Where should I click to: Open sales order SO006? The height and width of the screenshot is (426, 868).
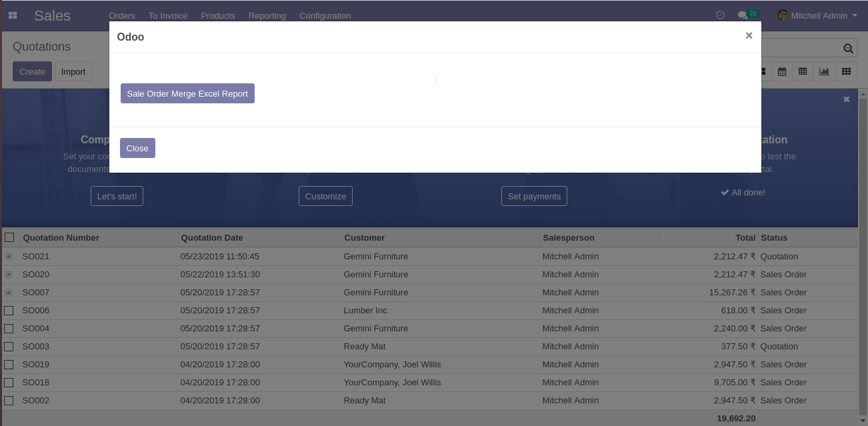click(x=36, y=311)
